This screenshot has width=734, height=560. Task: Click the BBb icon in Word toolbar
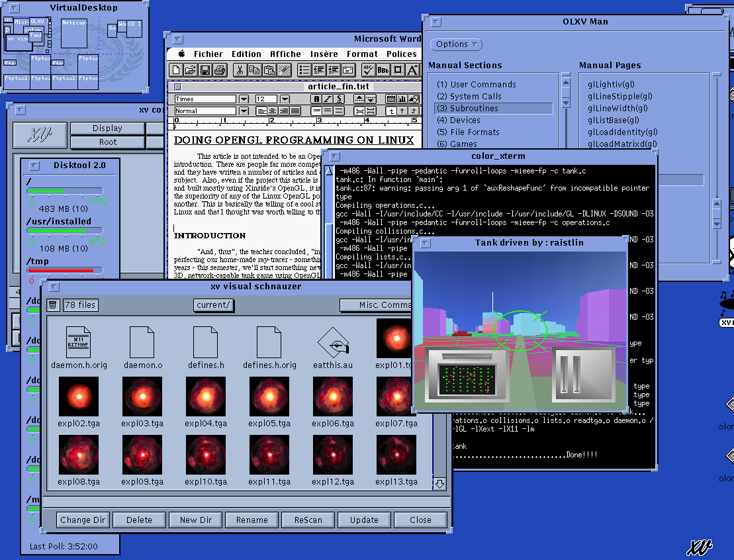(x=383, y=70)
